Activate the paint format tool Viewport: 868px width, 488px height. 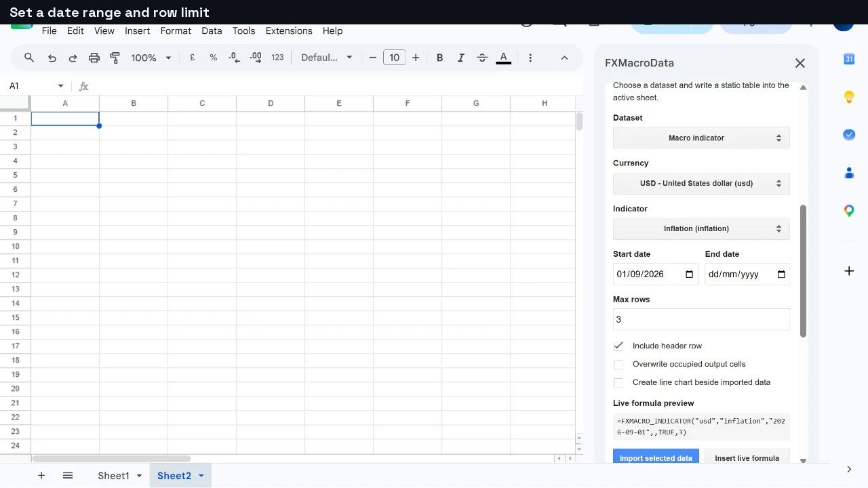[115, 58]
